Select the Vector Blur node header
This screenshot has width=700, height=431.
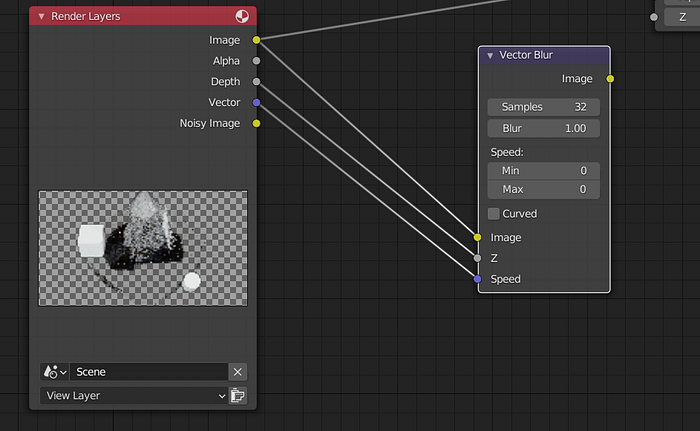click(544, 55)
